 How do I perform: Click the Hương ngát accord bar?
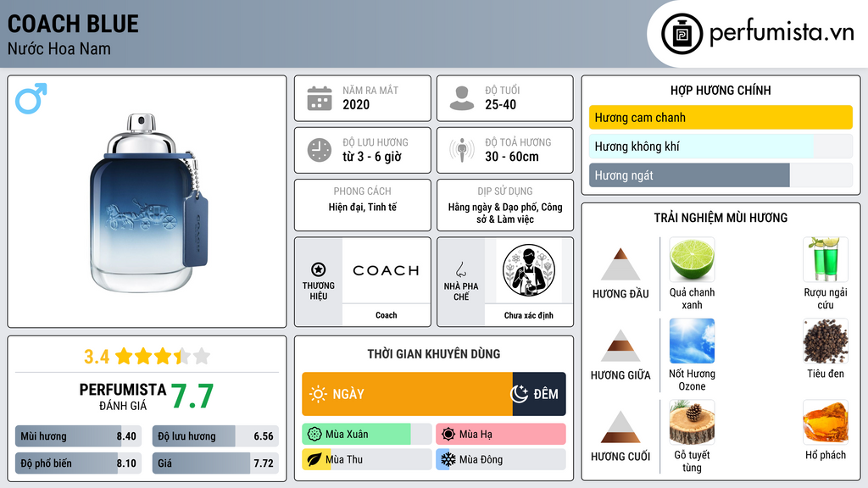(721, 175)
